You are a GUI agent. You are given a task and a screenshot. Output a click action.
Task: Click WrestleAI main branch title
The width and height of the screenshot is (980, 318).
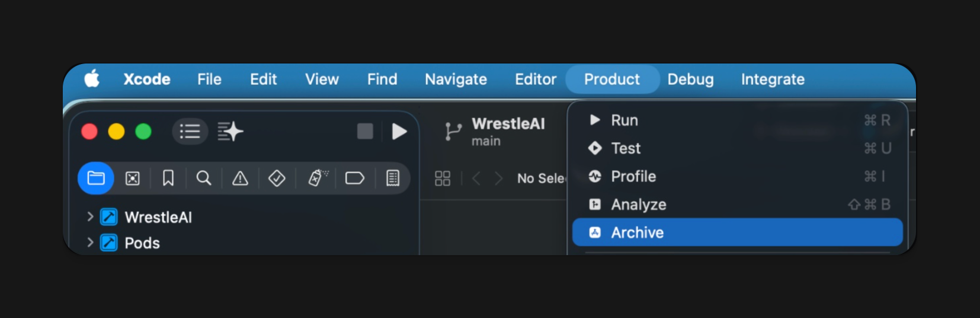pyautogui.click(x=508, y=131)
